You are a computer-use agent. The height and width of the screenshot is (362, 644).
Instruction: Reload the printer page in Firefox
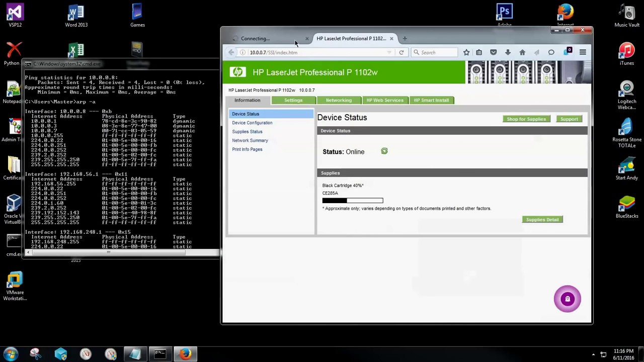pyautogui.click(x=401, y=52)
